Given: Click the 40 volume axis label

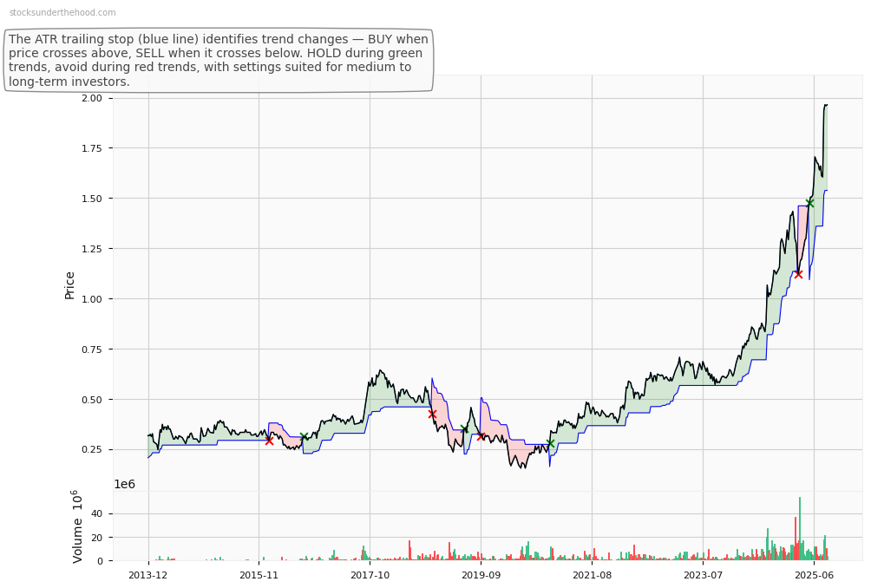Looking at the screenshot, I should coord(96,514).
